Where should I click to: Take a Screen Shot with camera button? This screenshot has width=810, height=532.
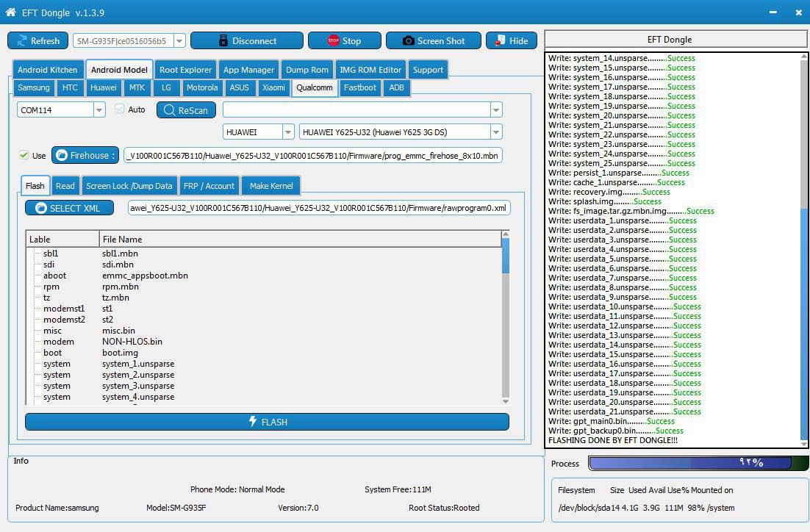click(433, 41)
